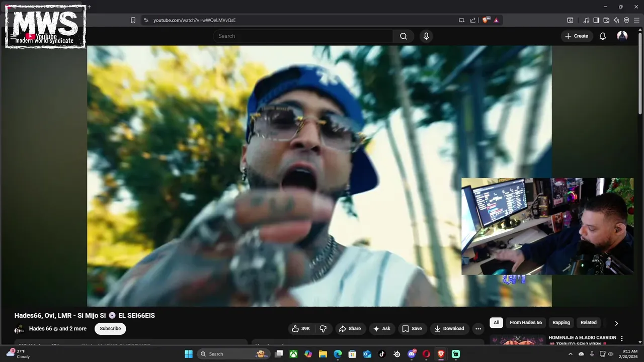Click the video player to pause
This screenshot has width=644, height=362.
[319, 176]
